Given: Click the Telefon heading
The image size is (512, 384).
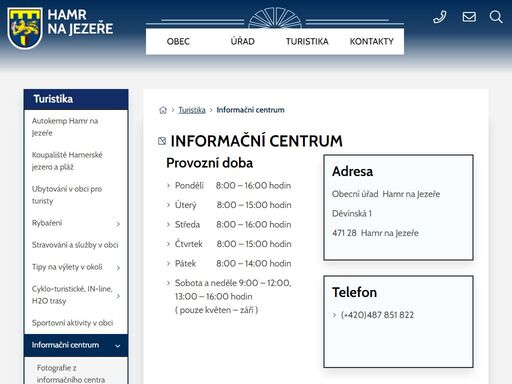Looking at the screenshot, I should pos(355,292).
